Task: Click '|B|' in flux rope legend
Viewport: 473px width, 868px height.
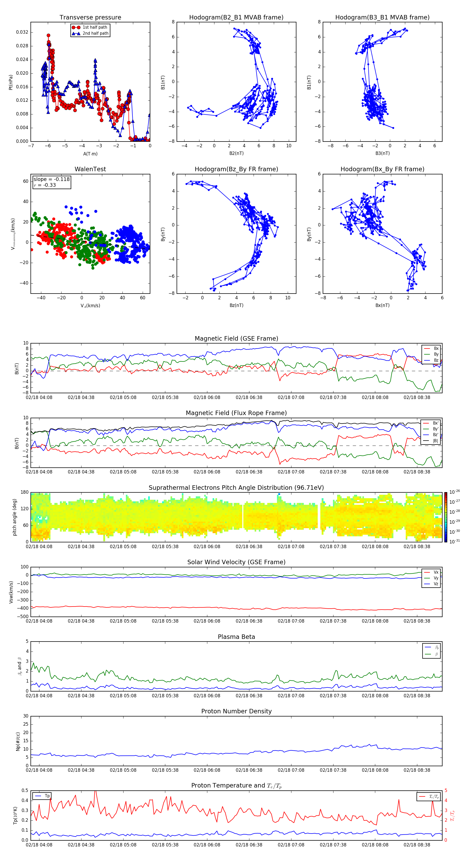Action: point(431,441)
